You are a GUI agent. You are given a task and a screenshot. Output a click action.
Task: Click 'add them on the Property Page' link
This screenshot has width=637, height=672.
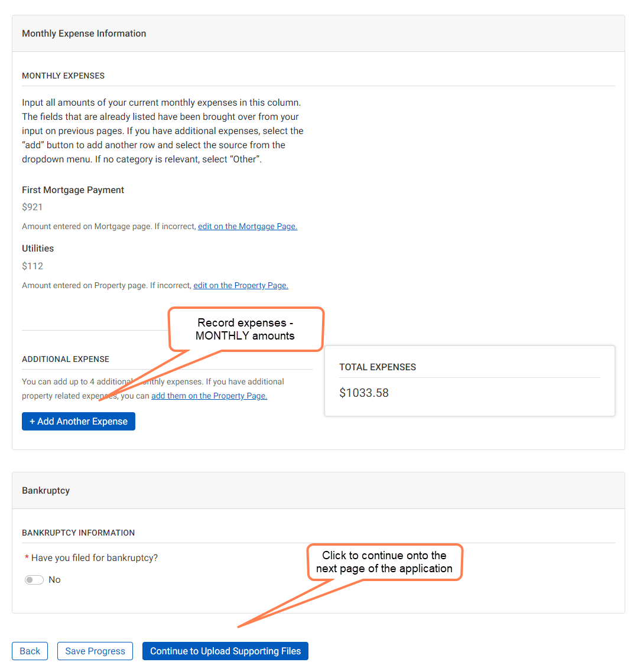tap(209, 396)
